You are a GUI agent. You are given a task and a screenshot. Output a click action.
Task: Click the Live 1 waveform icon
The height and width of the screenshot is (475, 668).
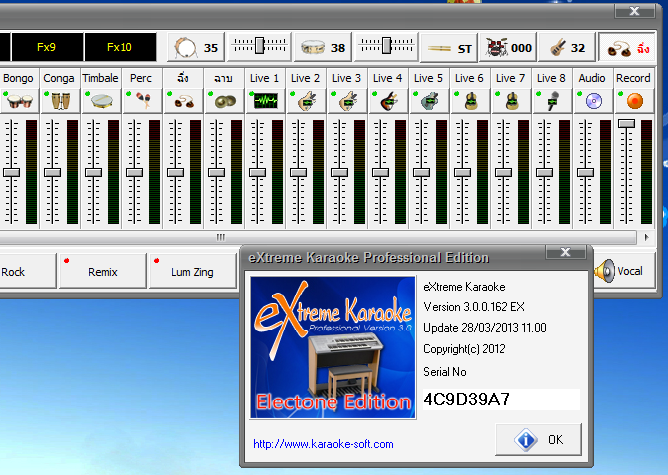point(265,101)
